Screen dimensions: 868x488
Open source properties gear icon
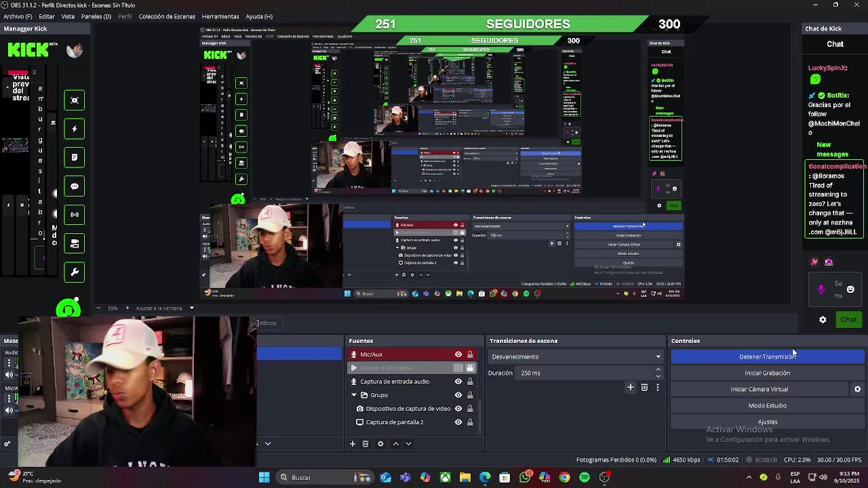tap(380, 443)
